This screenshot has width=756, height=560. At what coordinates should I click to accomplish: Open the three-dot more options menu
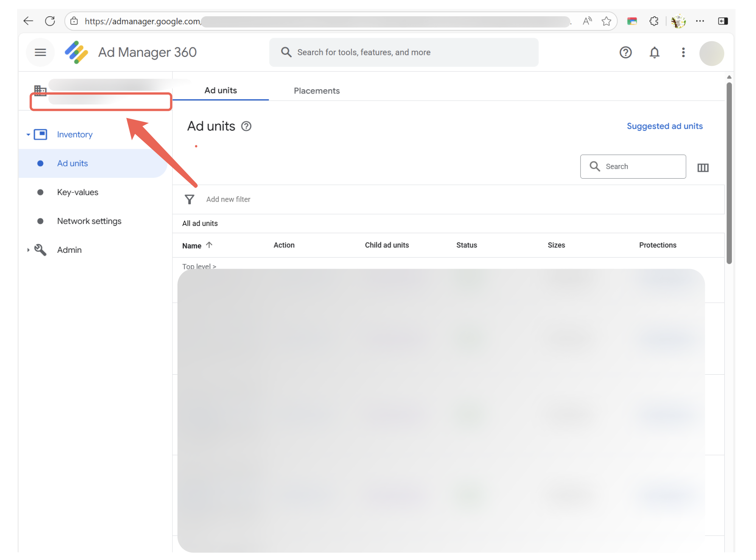[683, 52]
